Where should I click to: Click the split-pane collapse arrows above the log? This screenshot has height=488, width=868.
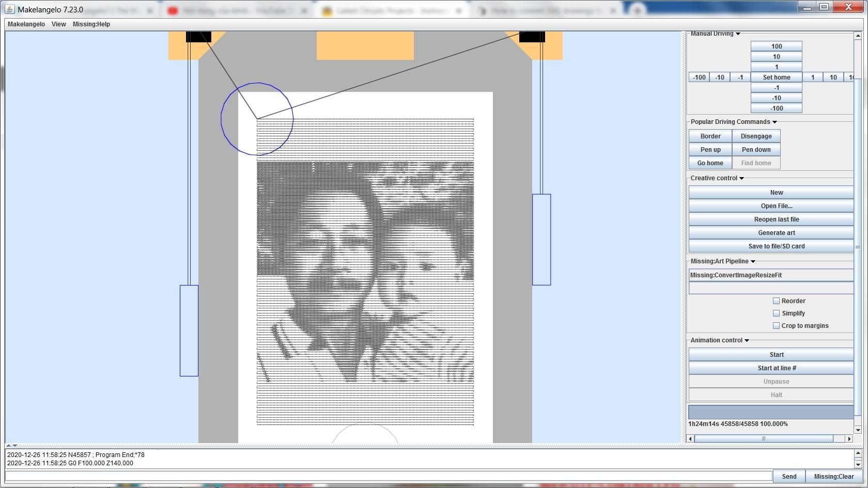pyautogui.click(x=11, y=445)
